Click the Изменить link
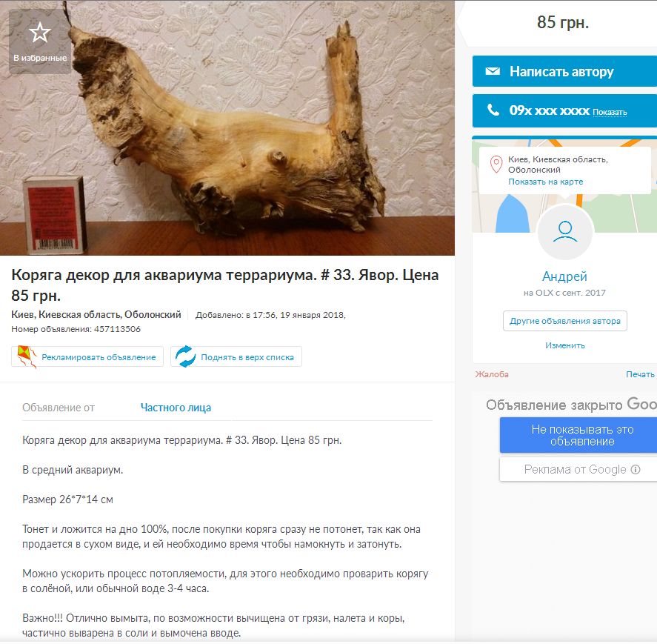 [x=565, y=345]
